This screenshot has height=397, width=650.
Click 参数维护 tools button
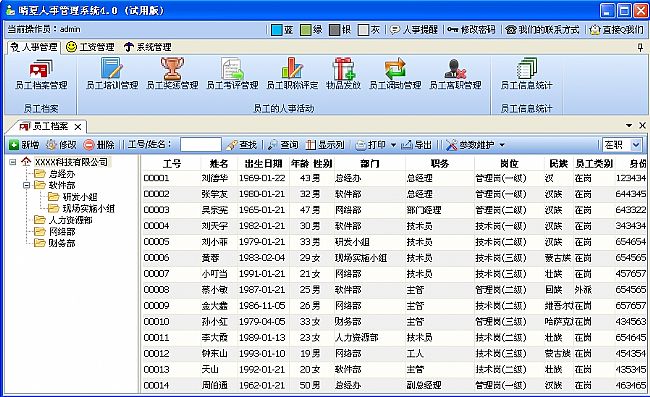point(471,145)
